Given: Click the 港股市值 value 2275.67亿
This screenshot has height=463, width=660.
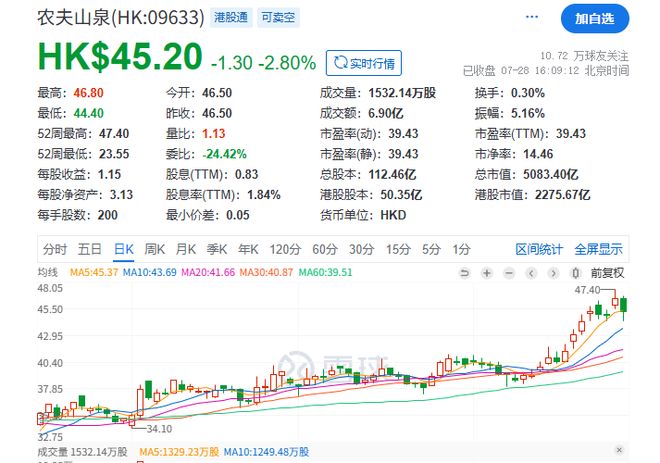Looking at the screenshot, I should pyautogui.click(x=562, y=194).
